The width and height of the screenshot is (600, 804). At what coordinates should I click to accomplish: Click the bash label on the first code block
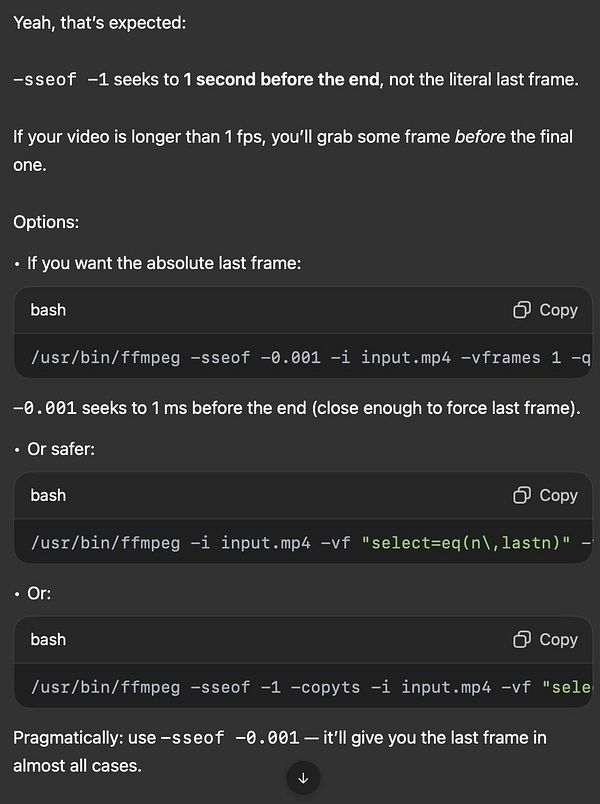point(48,311)
